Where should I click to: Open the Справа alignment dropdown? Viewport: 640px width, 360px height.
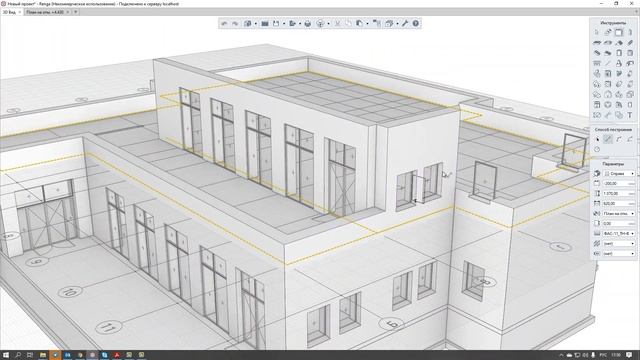point(619,173)
